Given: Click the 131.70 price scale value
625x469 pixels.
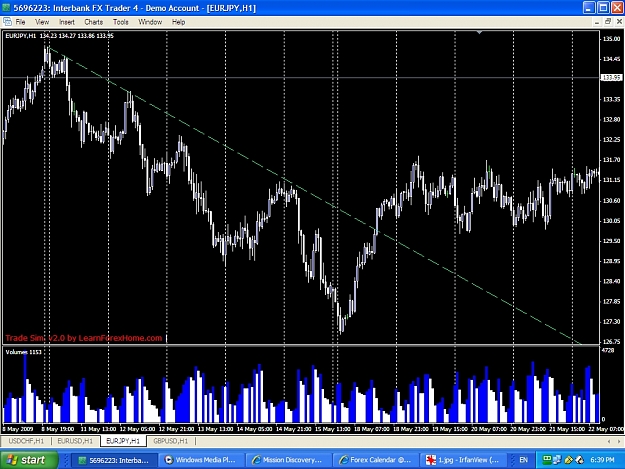Looking at the screenshot, I should 611,160.
